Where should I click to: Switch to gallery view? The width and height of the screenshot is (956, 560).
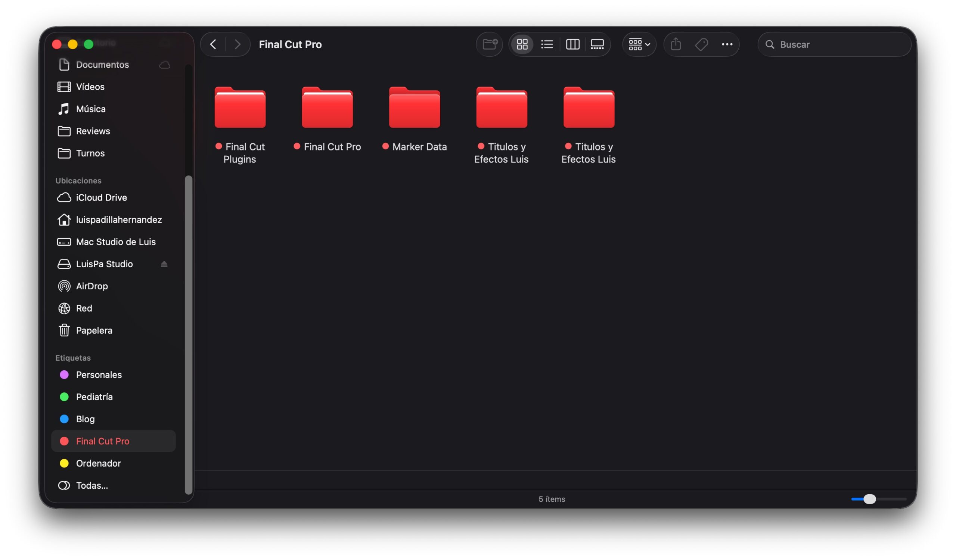tap(597, 44)
